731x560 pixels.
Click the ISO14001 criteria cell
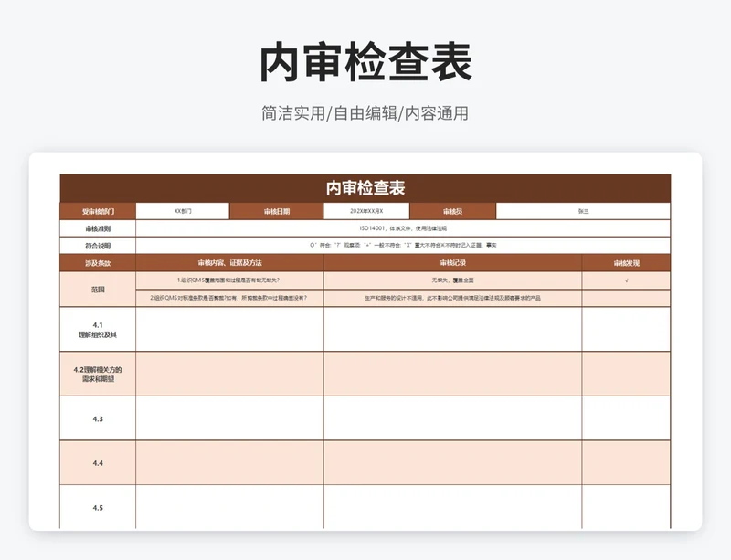[403, 228]
